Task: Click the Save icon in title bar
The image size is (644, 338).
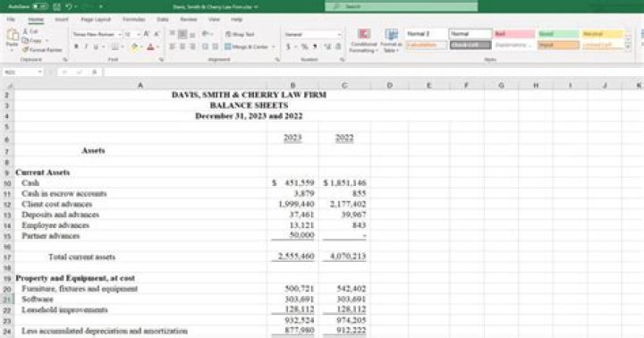Action: click(56, 7)
